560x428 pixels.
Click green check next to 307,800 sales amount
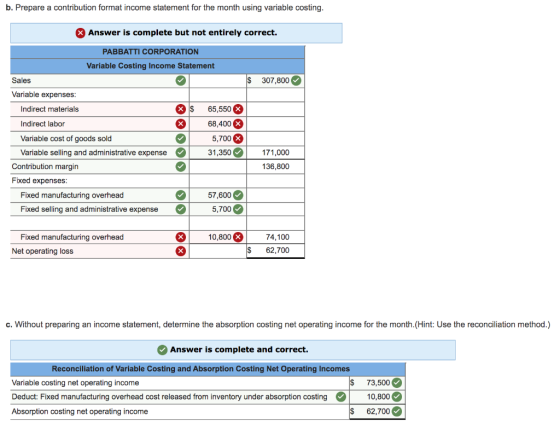click(296, 80)
